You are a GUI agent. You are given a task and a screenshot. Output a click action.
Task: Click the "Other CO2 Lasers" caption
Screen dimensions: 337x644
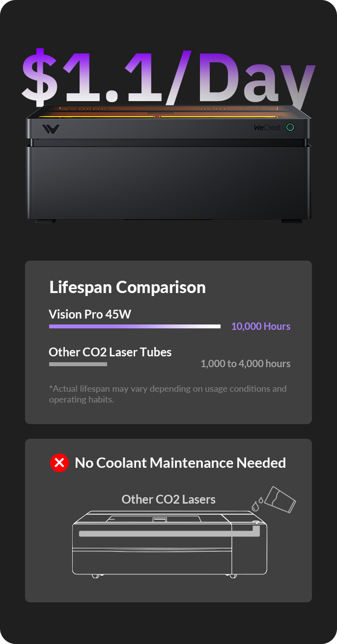point(168,499)
